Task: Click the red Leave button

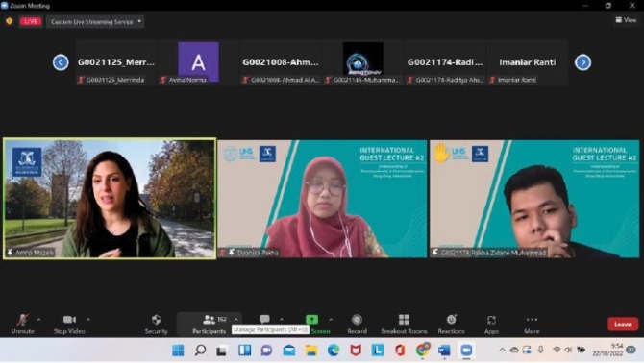Action: click(623, 324)
